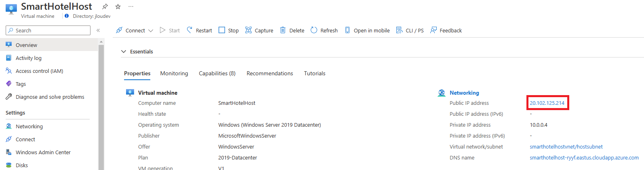Select the Operating system value text
This screenshot has width=644, height=170.
tap(269, 125)
